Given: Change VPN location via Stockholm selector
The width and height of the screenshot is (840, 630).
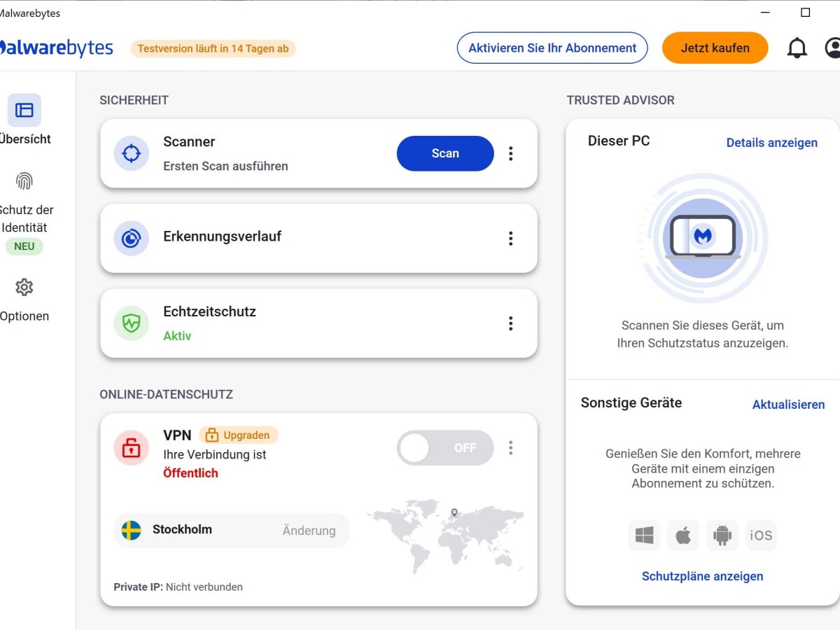Looking at the screenshot, I should click(x=231, y=530).
